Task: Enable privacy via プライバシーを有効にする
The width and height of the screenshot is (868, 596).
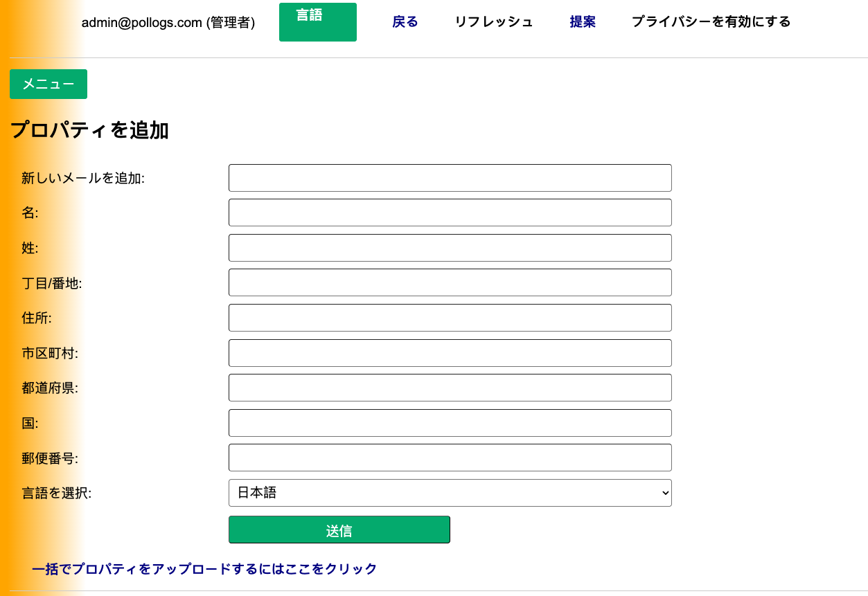Action: 710,21
